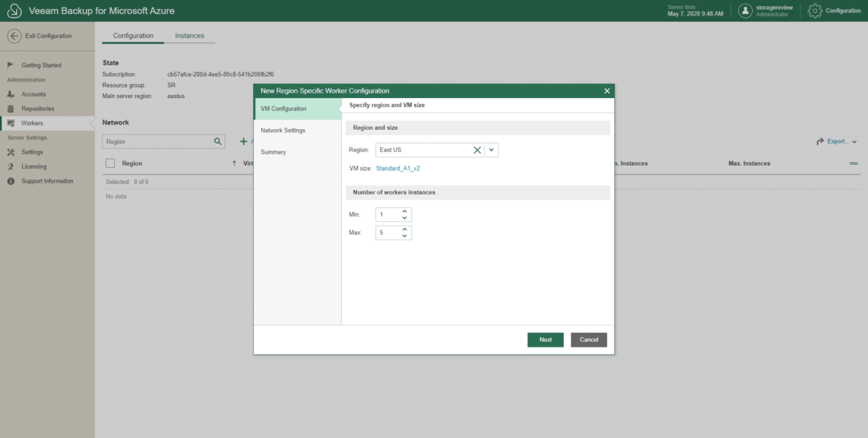Select the VM Configuration wizard step
868x438 pixels.
click(297, 108)
